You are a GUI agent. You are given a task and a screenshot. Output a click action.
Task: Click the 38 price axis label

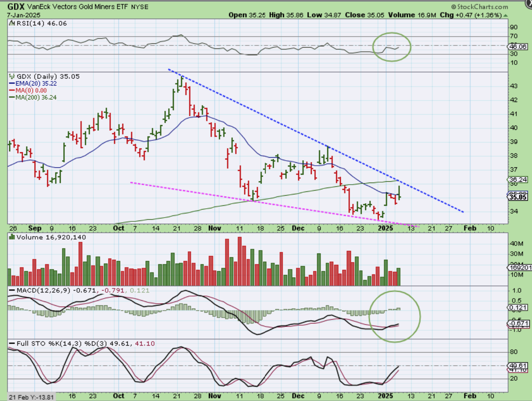514,156
